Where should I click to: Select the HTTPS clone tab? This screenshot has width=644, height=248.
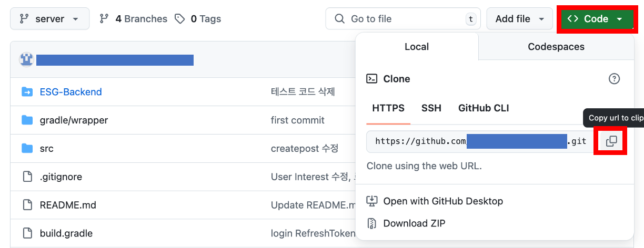coord(388,108)
